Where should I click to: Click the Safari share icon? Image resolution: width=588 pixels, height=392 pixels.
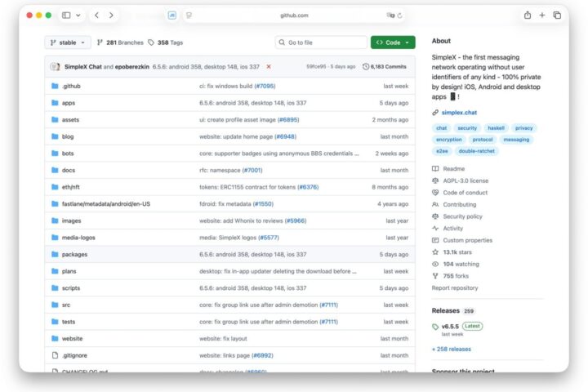(x=528, y=15)
